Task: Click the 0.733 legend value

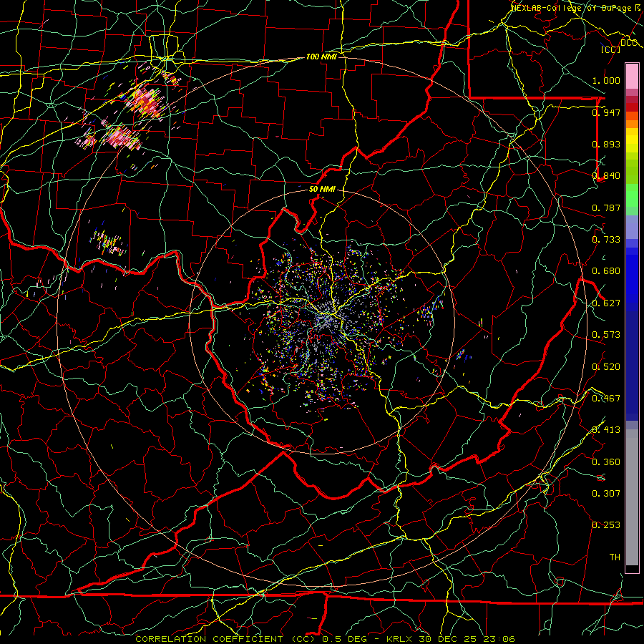Action: 606,240
